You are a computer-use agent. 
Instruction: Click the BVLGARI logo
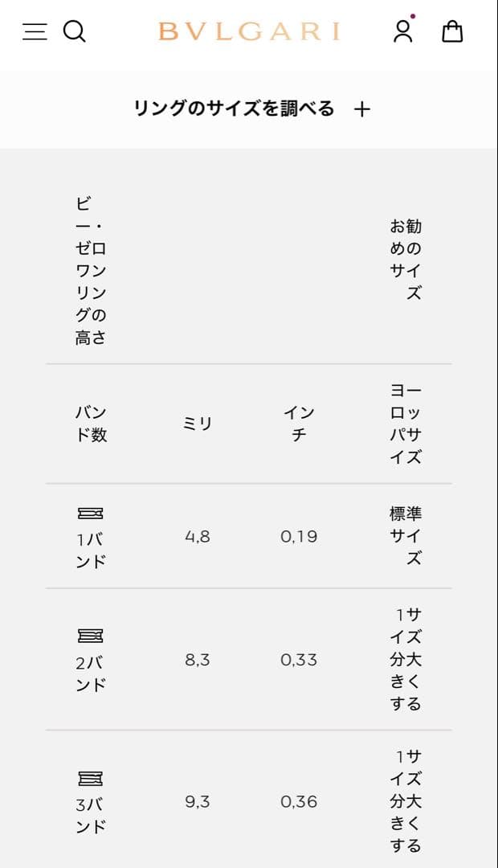[249, 32]
